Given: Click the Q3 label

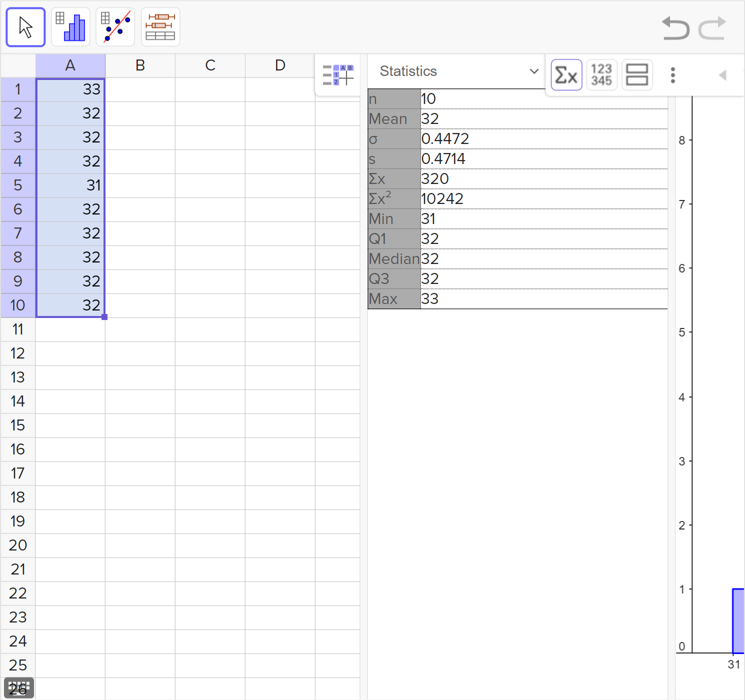Looking at the screenshot, I should pos(379,279).
